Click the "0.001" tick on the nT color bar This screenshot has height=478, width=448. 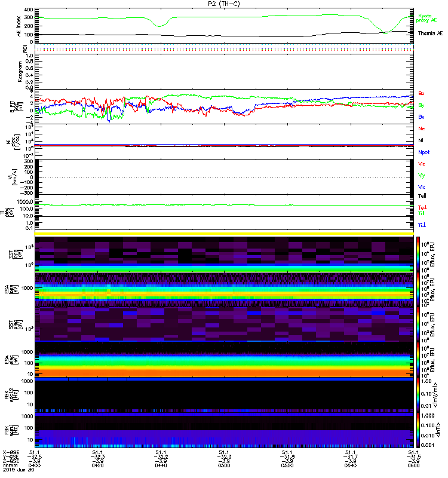[x=427, y=445]
